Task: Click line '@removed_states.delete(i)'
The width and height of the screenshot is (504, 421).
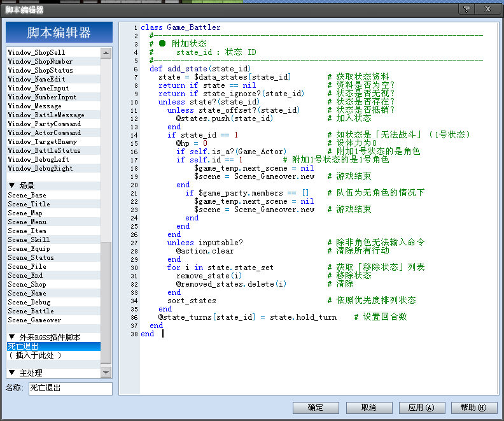Action: tap(231, 284)
